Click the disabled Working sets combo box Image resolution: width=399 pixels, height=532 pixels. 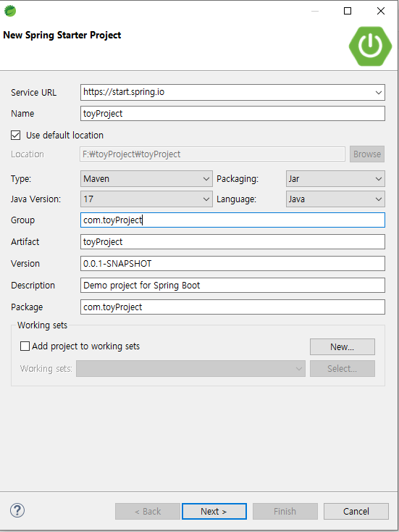(x=190, y=369)
